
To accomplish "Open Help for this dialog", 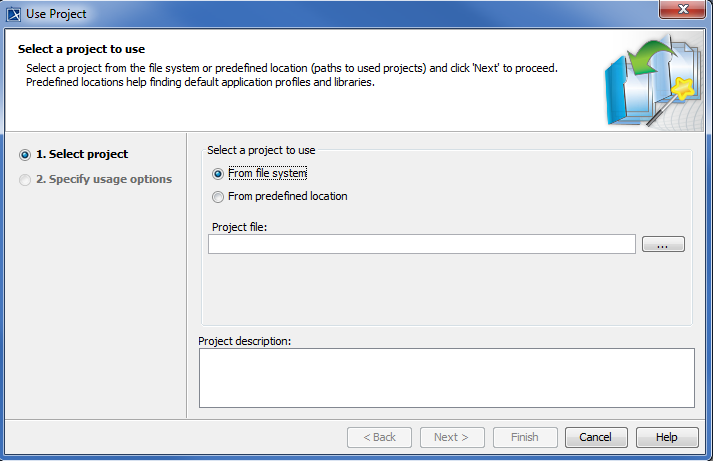I will point(666,437).
